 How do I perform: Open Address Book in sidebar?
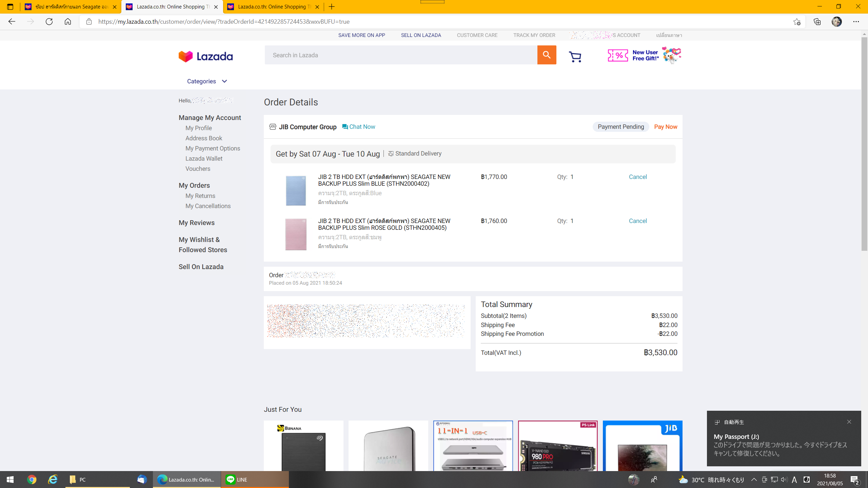click(x=204, y=138)
